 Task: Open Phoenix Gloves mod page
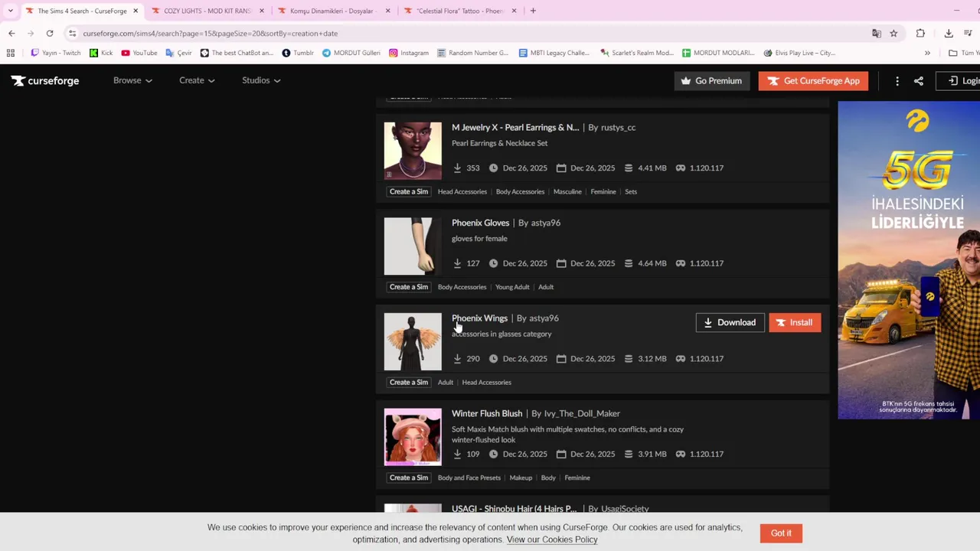click(x=480, y=223)
